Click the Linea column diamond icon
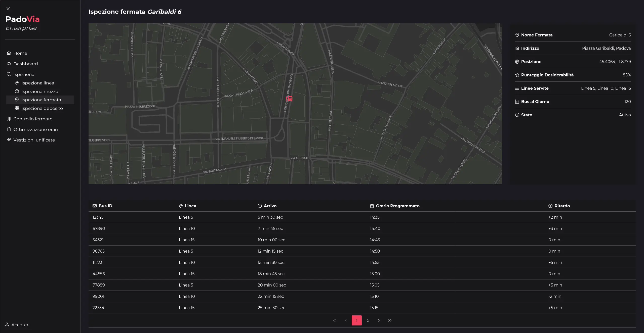The height and width of the screenshot is (333, 644). (181, 206)
